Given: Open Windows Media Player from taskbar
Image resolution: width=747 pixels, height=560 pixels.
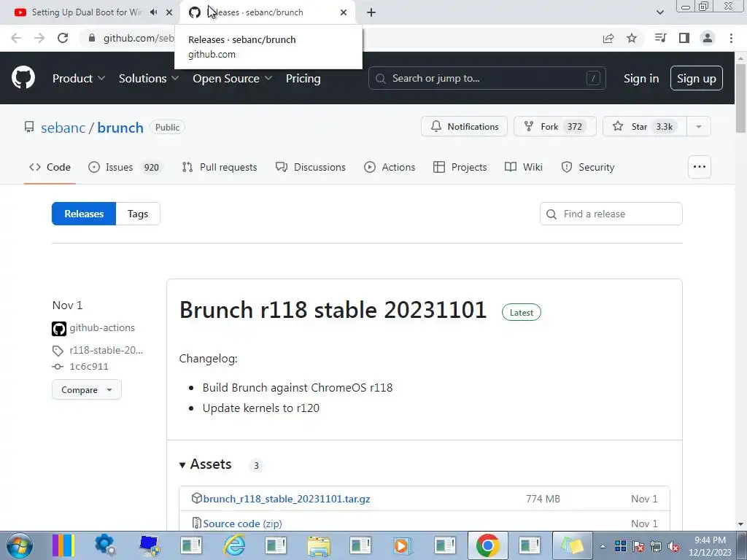Looking at the screenshot, I should point(403,545).
